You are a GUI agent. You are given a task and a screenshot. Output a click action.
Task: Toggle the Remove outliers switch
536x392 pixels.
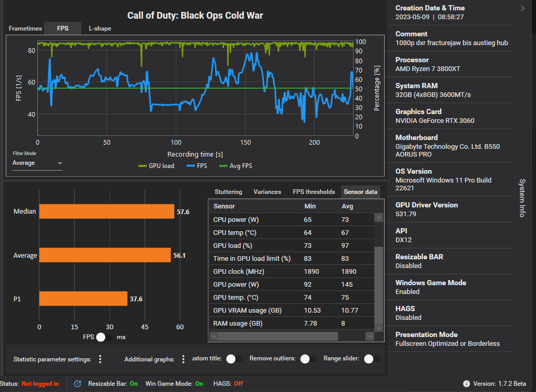(x=308, y=359)
